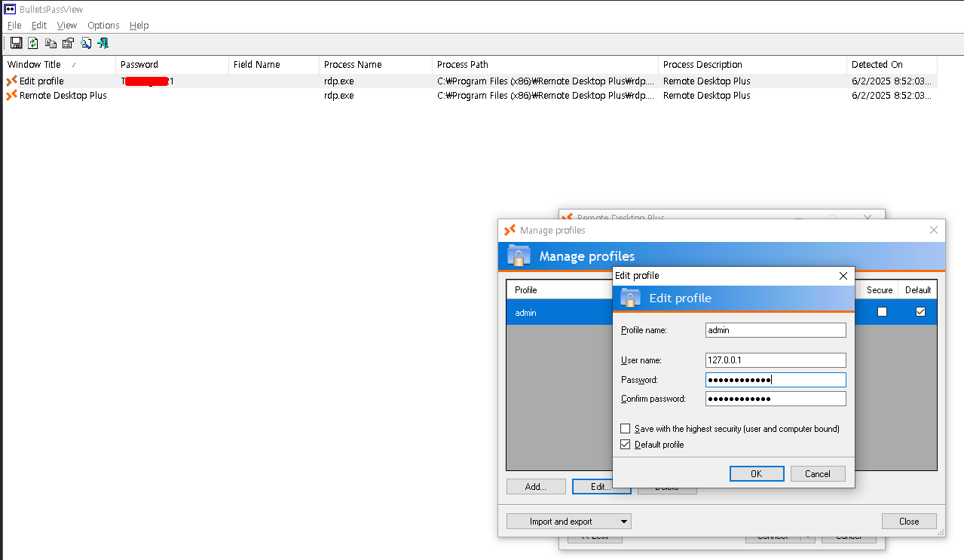Click the User name input field

click(x=776, y=360)
